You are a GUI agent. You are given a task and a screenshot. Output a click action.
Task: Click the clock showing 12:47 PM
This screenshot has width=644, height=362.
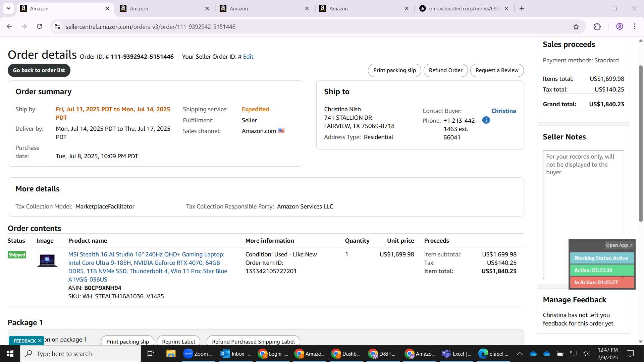click(607, 350)
